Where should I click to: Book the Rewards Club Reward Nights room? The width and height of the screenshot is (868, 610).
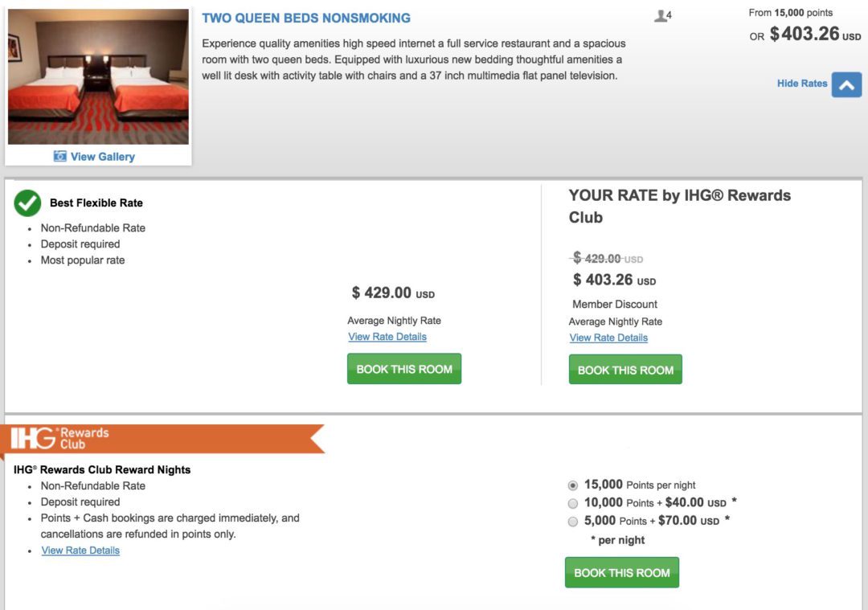click(621, 572)
